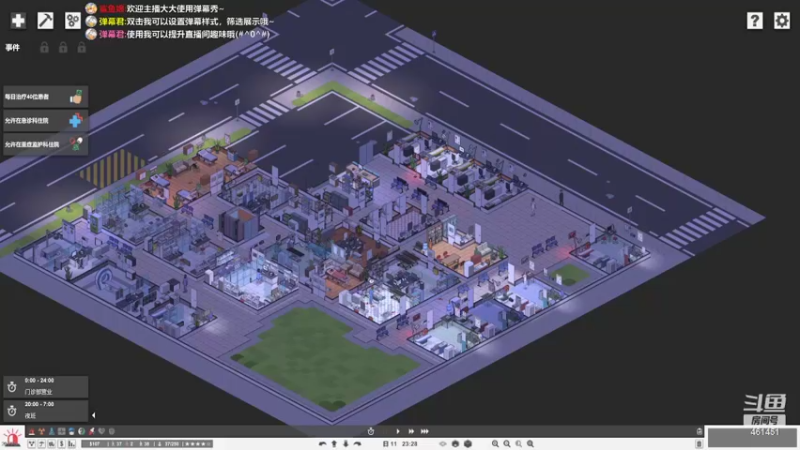Select the radiology department icon
800x450 pixels.
41,431
